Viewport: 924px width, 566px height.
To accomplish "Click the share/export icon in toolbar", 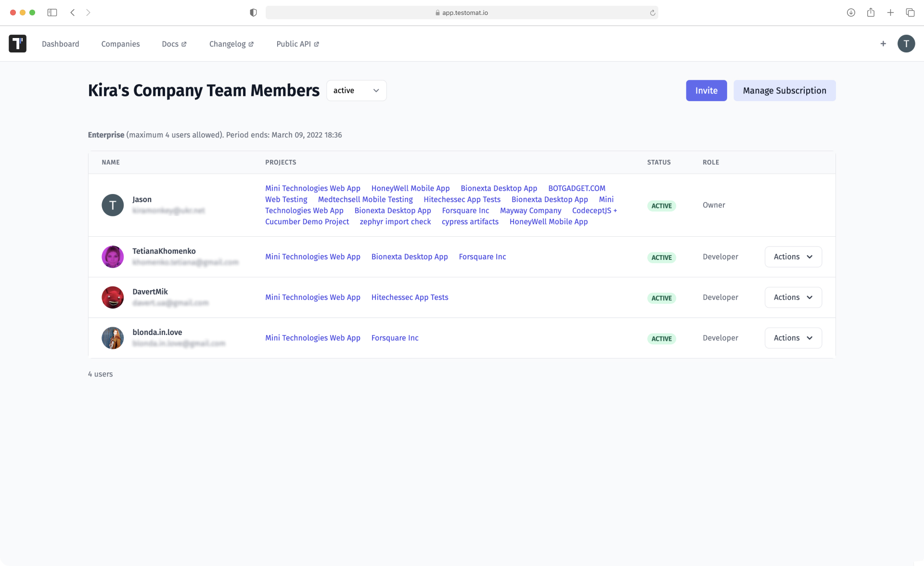I will 871,13.
